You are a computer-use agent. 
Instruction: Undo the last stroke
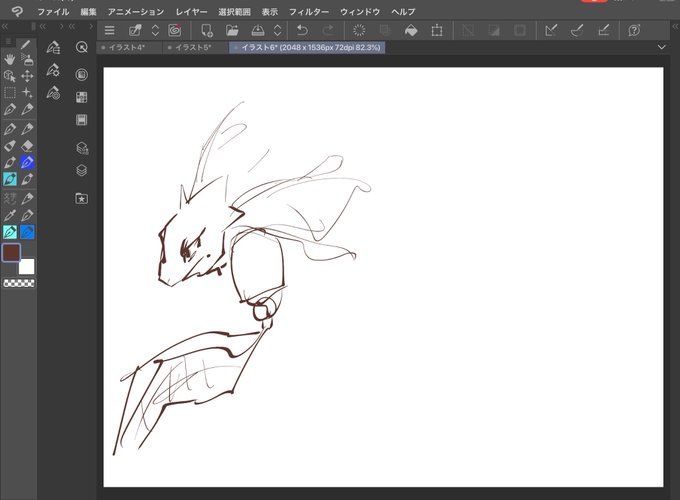(302, 30)
